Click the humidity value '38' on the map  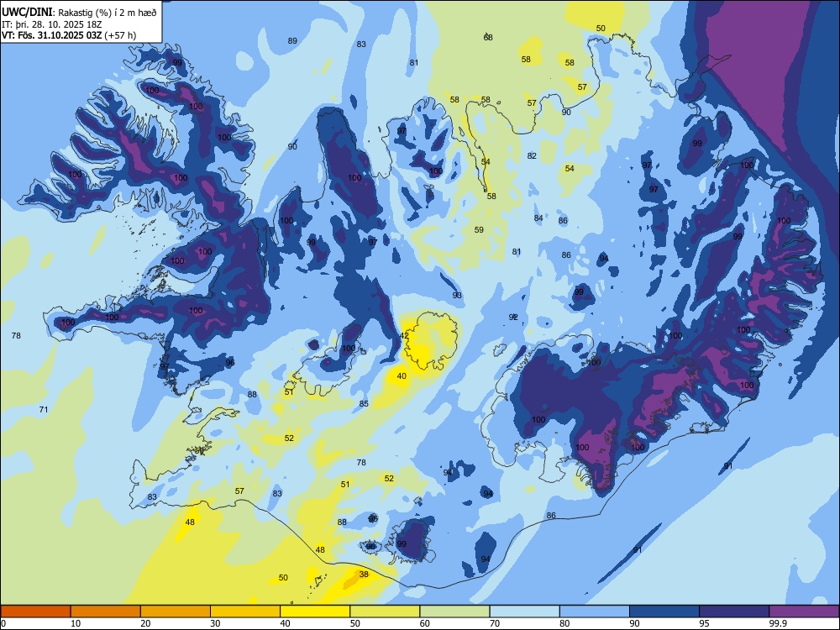pos(364,575)
